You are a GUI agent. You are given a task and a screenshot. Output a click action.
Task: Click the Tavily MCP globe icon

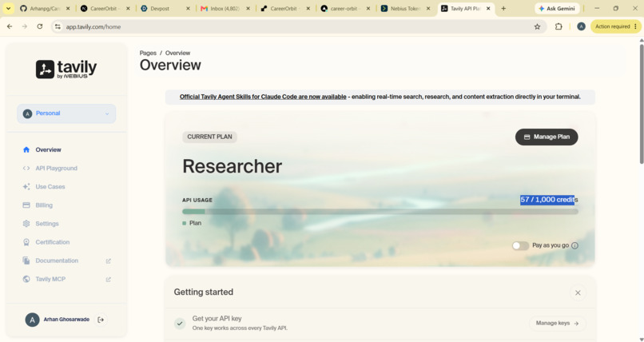coord(26,279)
